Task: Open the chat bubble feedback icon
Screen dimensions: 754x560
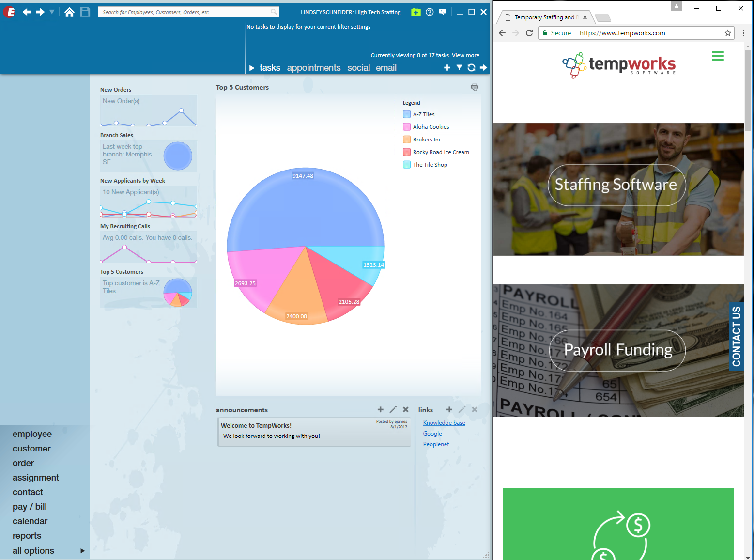Action: (443, 12)
